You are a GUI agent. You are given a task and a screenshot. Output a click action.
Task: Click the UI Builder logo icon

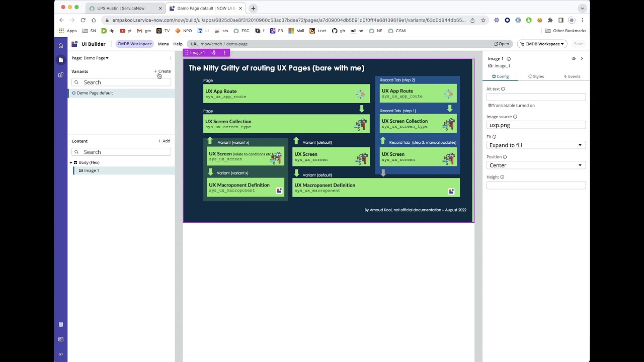tap(74, 44)
